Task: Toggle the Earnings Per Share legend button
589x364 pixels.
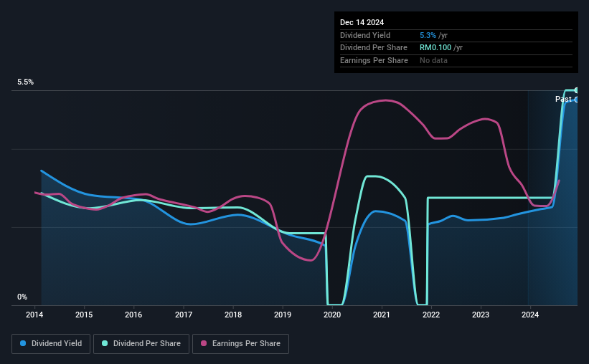Action: click(x=240, y=344)
